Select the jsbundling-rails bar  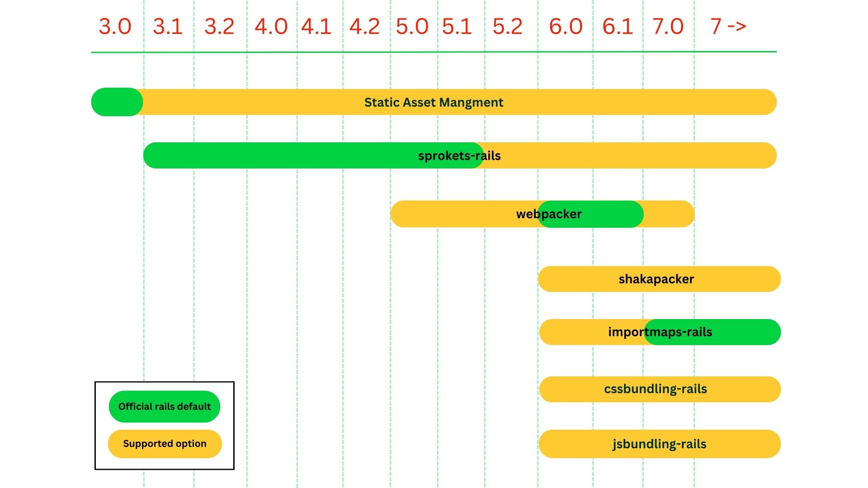(659, 444)
